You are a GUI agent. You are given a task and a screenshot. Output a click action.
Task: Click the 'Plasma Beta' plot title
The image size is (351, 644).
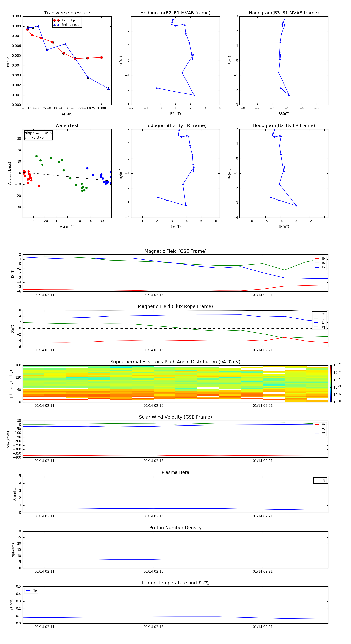coord(175,472)
